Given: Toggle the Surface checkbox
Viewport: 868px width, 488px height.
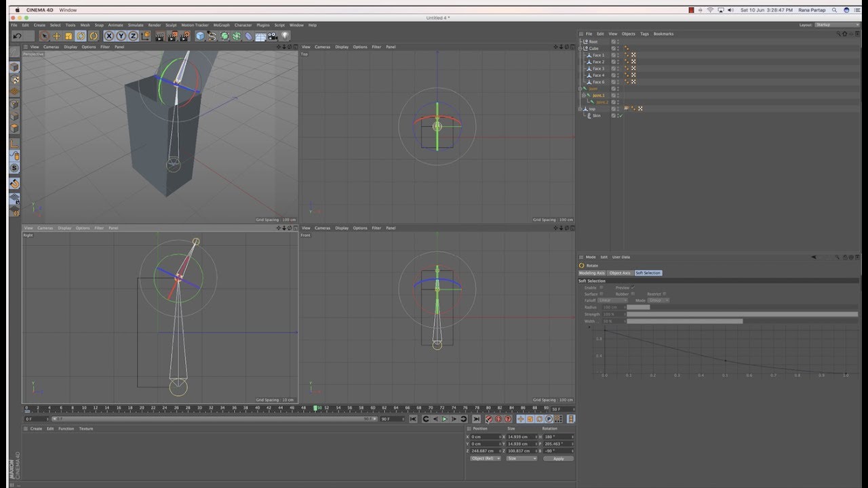Looking at the screenshot, I should tap(601, 294).
